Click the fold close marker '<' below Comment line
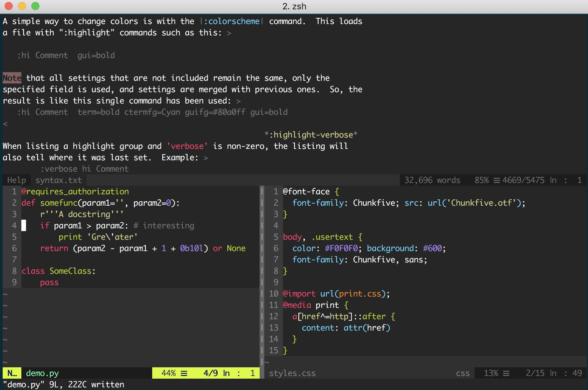The image size is (588, 390). pyautogui.click(x=5, y=123)
